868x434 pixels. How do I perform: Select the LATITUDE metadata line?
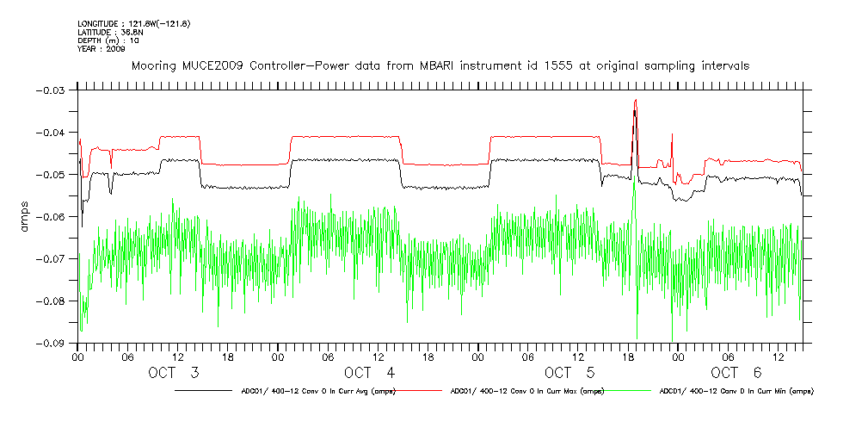pos(109,32)
